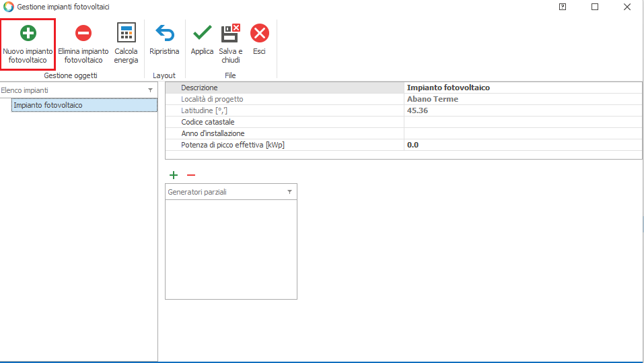Click Salva e chiudi floppy icon

click(230, 33)
